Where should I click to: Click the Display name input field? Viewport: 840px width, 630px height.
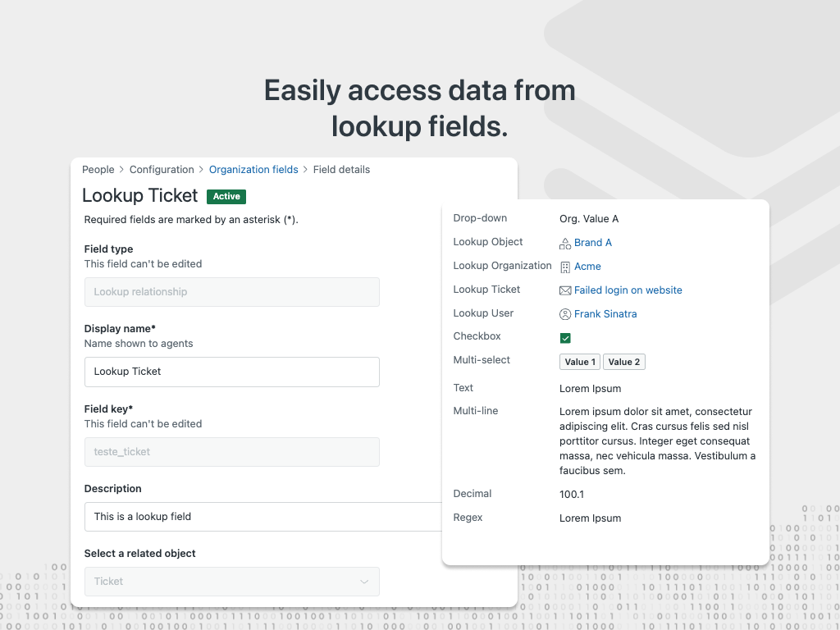tap(231, 372)
